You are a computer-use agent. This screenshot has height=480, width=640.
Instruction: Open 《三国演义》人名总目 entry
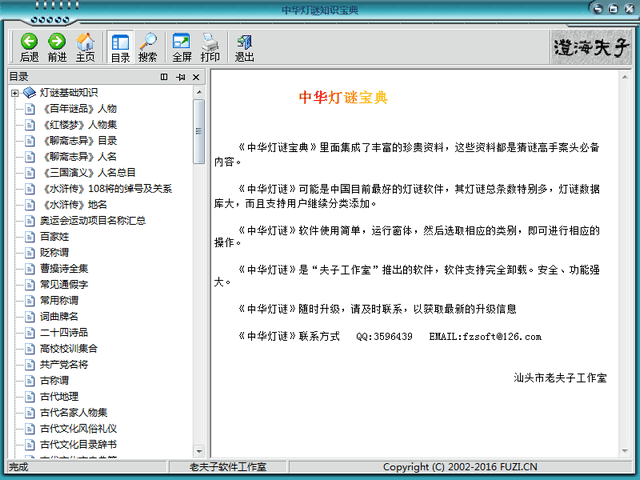[x=89, y=172]
